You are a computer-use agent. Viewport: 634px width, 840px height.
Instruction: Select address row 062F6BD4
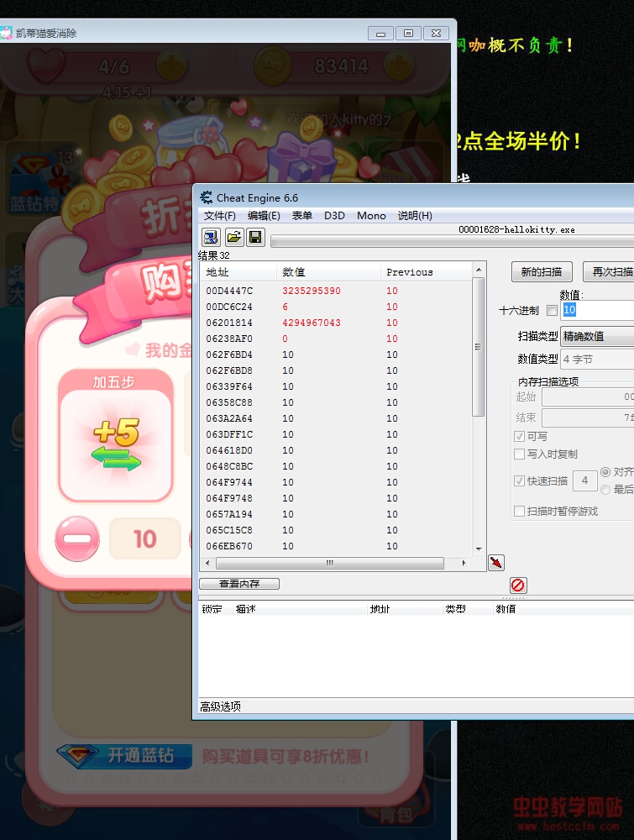[336, 354]
